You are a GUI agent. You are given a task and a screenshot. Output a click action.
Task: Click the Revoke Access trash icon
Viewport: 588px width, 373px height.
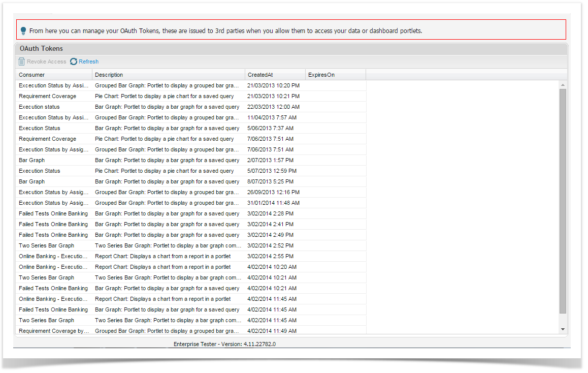tap(22, 61)
